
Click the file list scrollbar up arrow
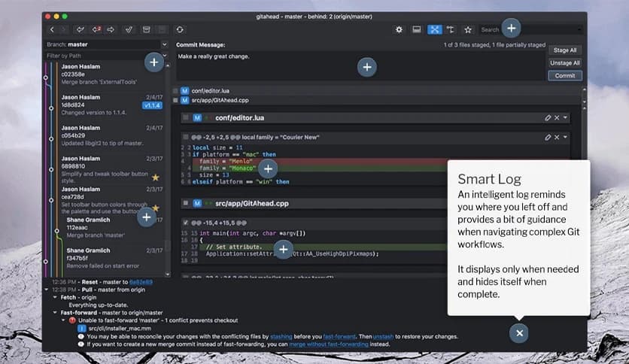[584, 89]
